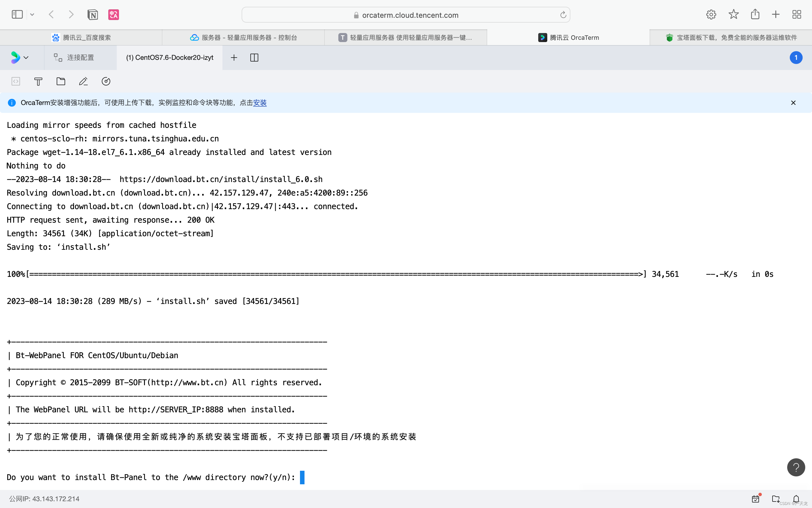The image size is (812, 508).
Task: Open the instance monitoring gauge icon
Action: pyautogui.click(x=106, y=81)
